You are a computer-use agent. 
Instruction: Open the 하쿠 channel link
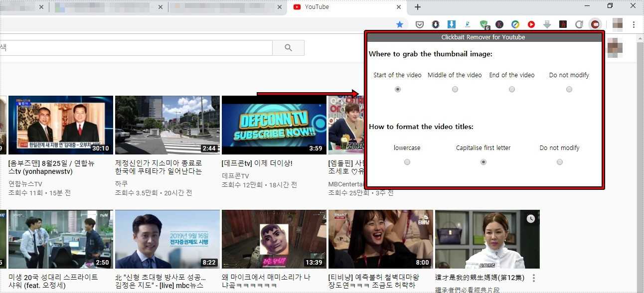tap(122, 184)
